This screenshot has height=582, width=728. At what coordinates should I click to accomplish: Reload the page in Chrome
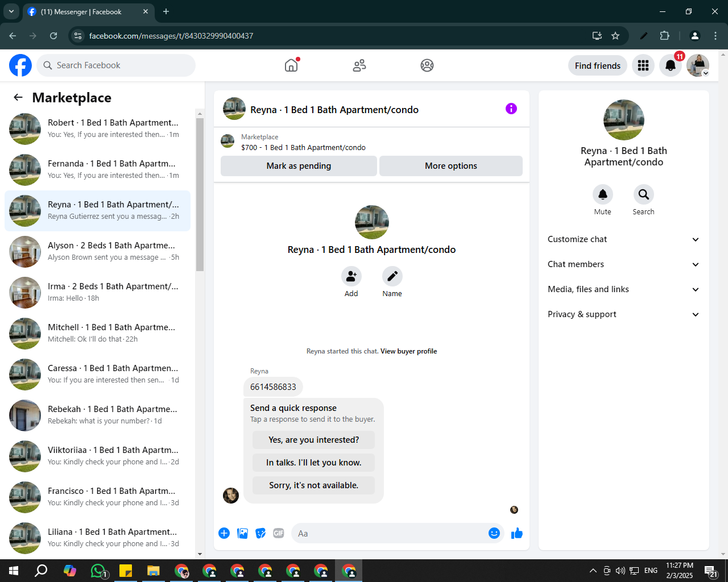click(x=53, y=36)
